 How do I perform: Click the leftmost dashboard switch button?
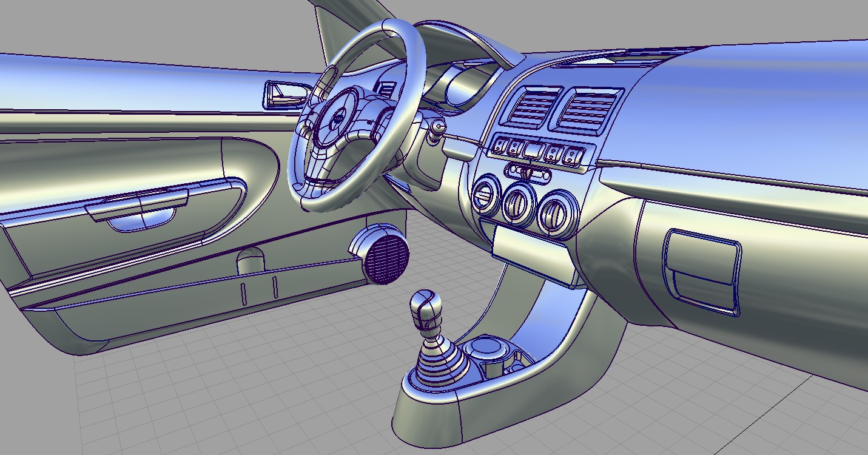(501, 145)
